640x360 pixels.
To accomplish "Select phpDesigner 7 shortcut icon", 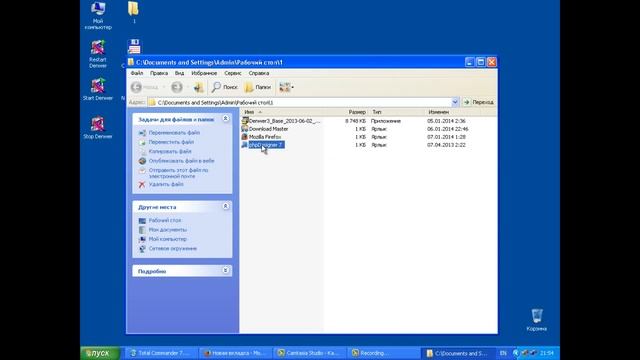I will click(x=245, y=145).
